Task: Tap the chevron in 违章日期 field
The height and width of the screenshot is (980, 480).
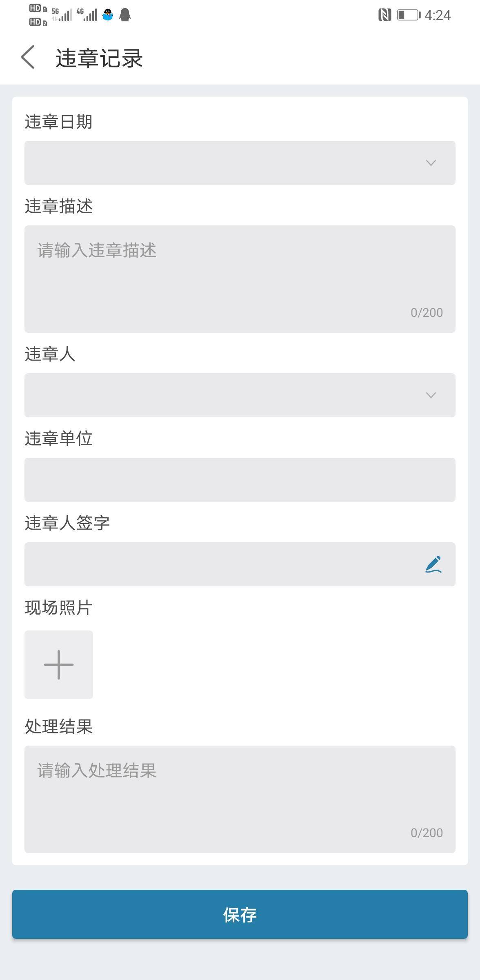Action: click(431, 163)
